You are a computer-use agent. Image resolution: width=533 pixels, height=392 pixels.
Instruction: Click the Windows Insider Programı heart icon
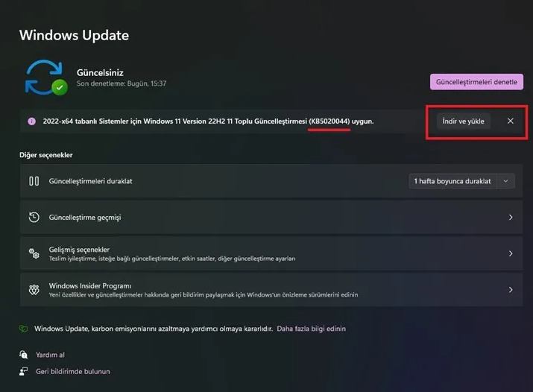pos(34,290)
